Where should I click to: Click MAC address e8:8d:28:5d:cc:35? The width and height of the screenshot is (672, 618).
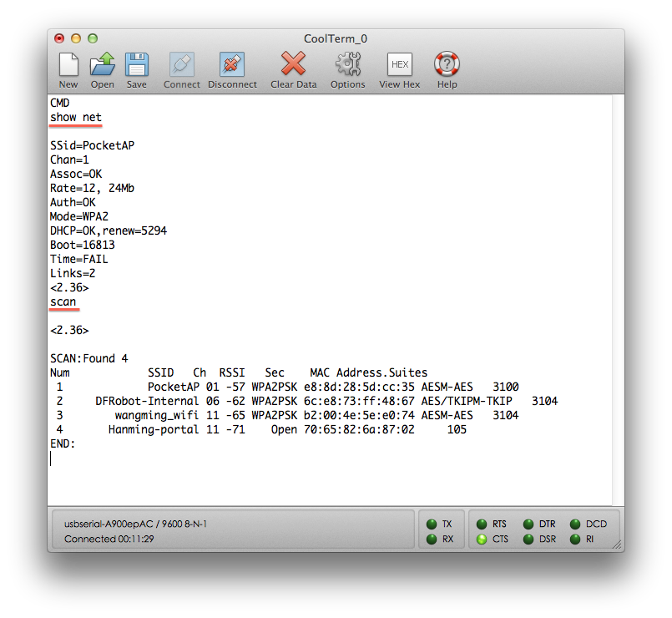point(359,387)
